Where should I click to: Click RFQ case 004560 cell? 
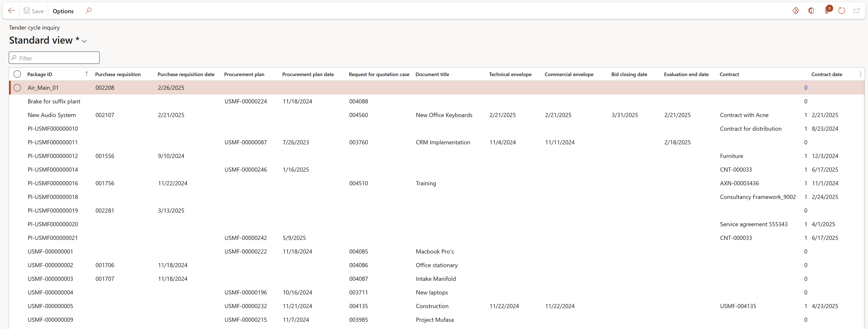[358, 115]
